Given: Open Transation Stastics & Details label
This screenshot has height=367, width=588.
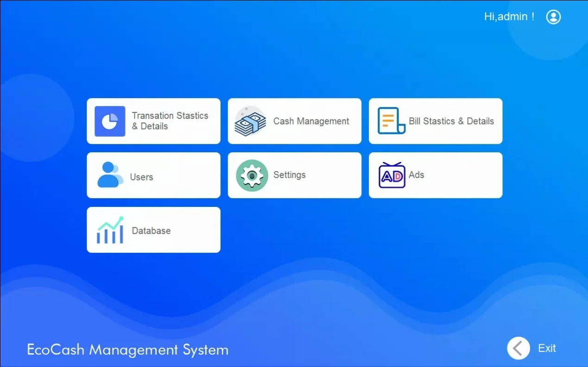Looking at the screenshot, I should point(170,121).
